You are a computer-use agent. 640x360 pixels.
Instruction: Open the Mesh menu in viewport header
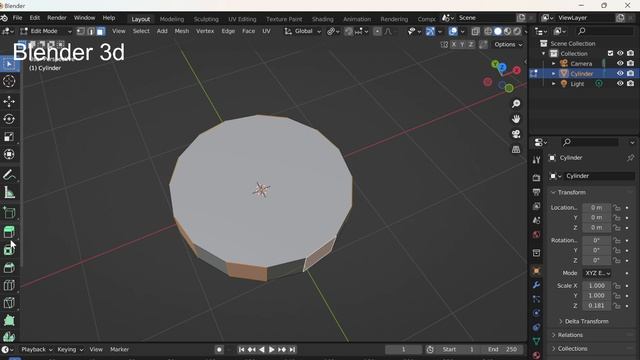(x=182, y=31)
